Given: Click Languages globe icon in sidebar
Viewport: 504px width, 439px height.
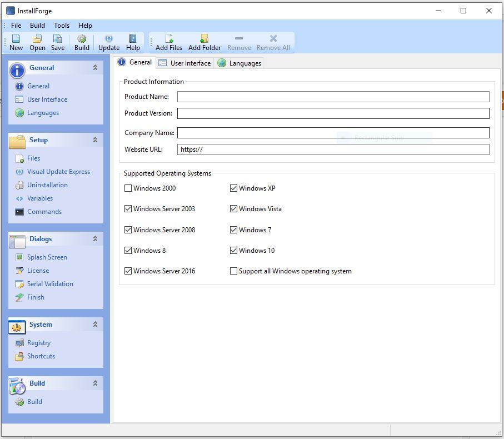Looking at the screenshot, I should (x=19, y=113).
